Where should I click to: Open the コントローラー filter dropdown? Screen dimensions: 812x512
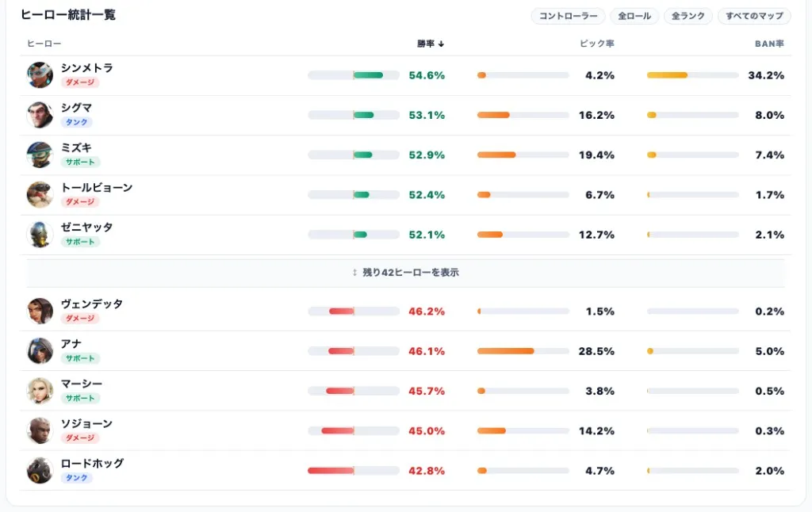point(568,16)
